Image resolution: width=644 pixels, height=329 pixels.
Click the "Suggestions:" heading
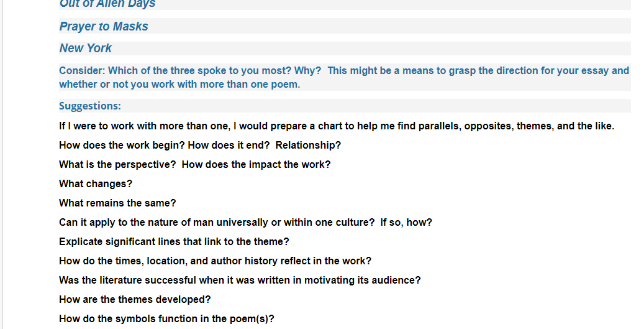click(x=90, y=106)
